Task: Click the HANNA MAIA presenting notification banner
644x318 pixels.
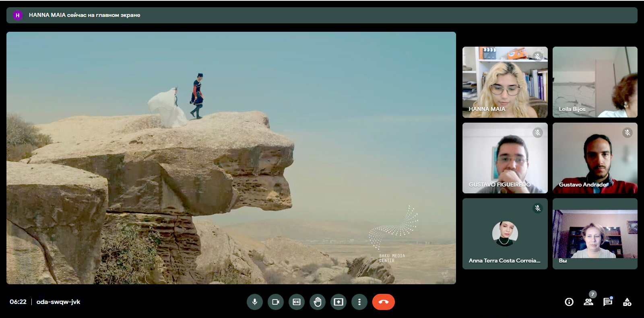Action: (x=322, y=15)
